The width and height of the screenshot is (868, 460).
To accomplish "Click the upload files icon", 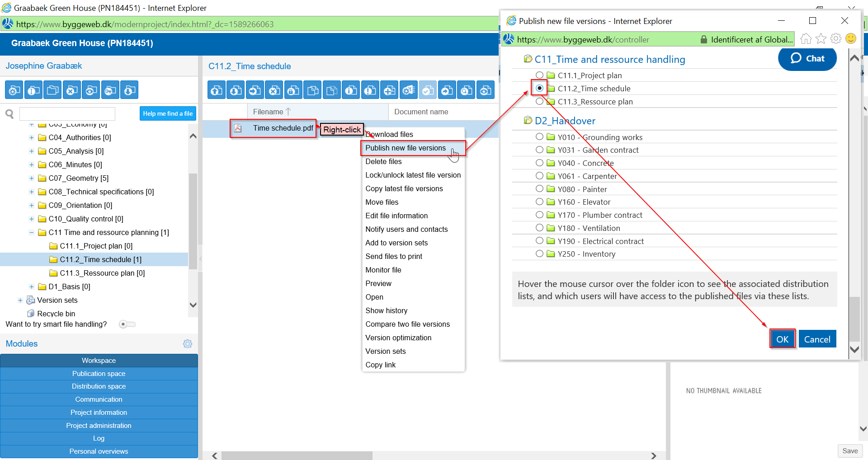I will tap(216, 89).
